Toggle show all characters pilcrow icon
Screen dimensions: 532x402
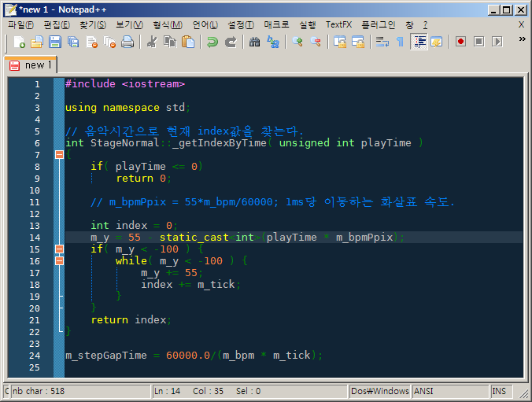pyautogui.click(x=401, y=42)
